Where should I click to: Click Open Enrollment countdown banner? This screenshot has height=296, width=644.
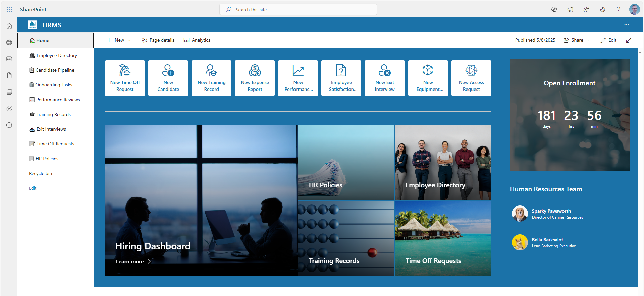[x=570, y=115]
